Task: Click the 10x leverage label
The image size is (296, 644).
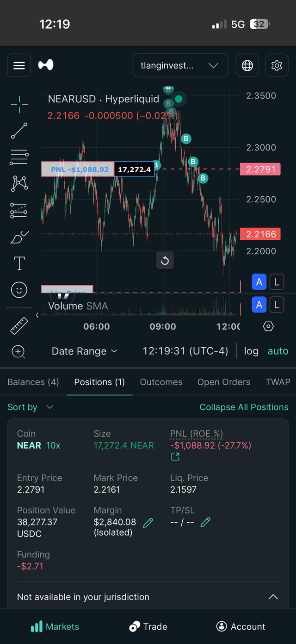Action: (x=53, y=445)
